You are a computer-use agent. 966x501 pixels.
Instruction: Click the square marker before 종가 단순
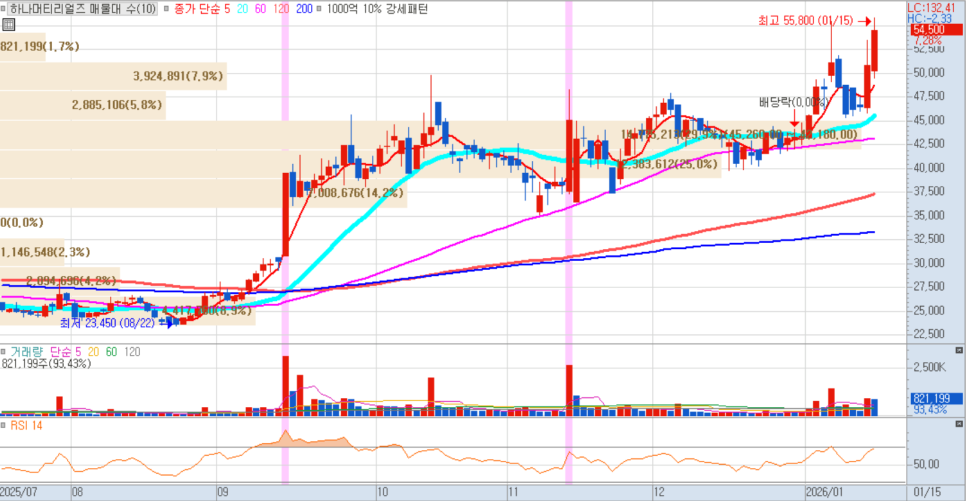pyautogui.click(x=165, y=9)
